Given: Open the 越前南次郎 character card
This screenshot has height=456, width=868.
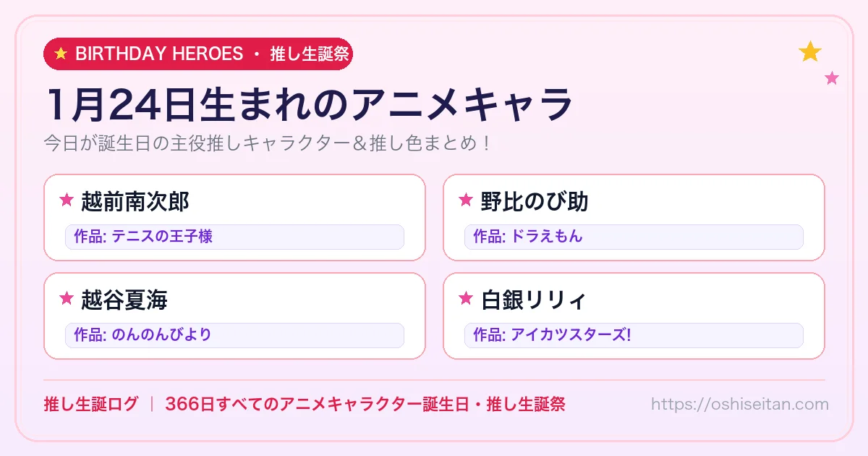Looking at the screenshot, I should [x=234, y=217].
